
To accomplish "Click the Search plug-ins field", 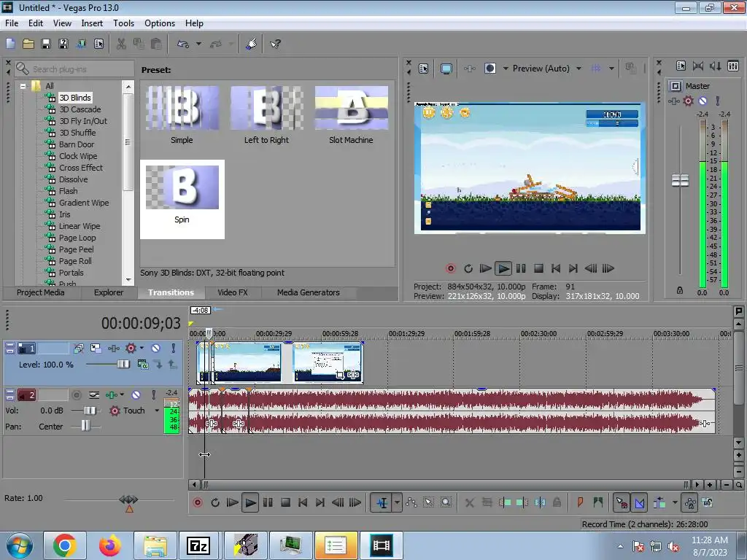I will (75, 69).
